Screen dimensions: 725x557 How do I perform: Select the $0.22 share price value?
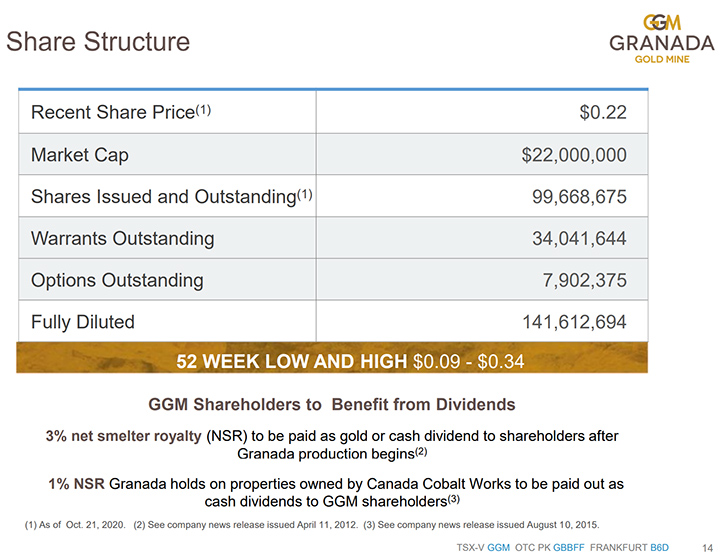(603, 112)
